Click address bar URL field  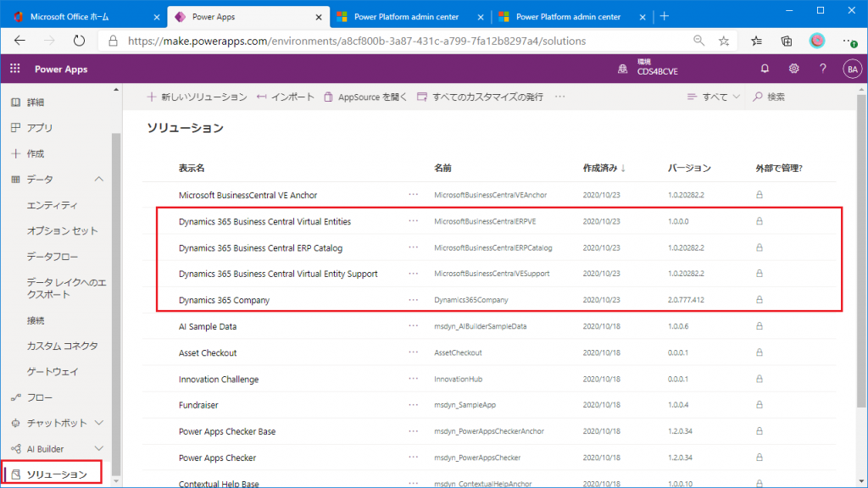[357, 41]
